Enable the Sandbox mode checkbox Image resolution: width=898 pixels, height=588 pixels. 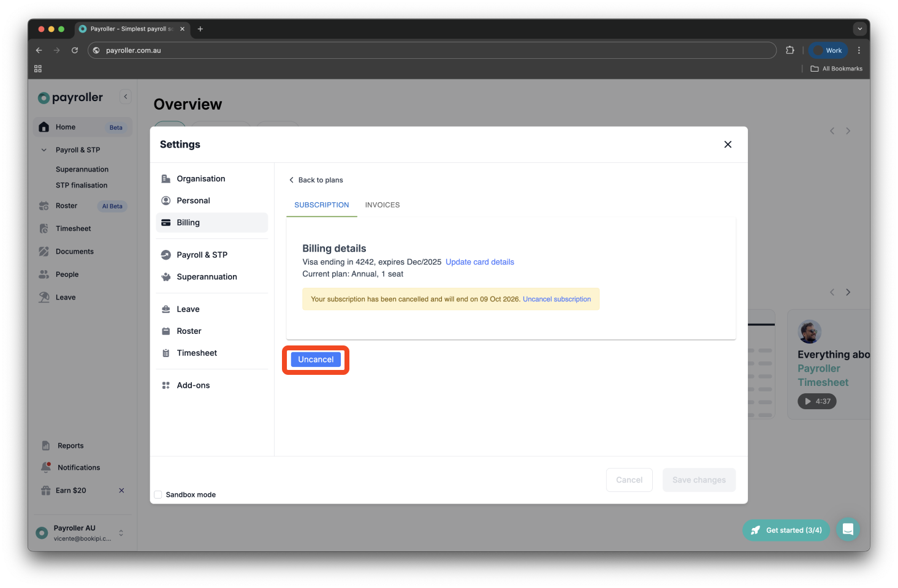tap(158, 495)
